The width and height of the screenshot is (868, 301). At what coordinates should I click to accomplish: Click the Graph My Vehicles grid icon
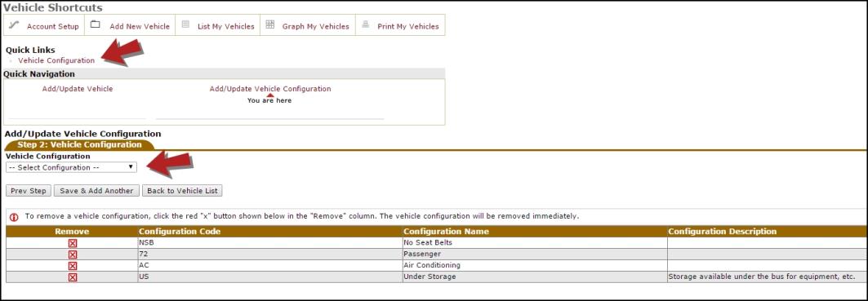pyautogui.click(x=270, y=24)
